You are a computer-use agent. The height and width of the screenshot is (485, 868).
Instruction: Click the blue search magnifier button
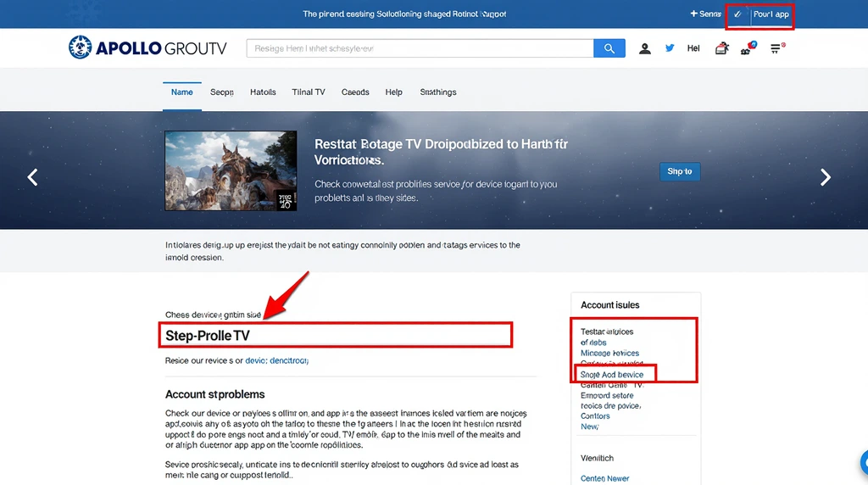609,48
